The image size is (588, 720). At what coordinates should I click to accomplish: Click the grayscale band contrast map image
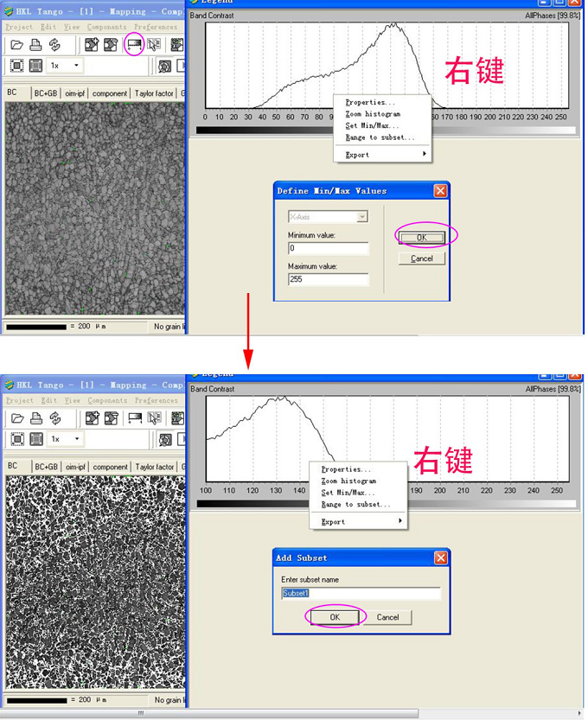click(94, 208)
